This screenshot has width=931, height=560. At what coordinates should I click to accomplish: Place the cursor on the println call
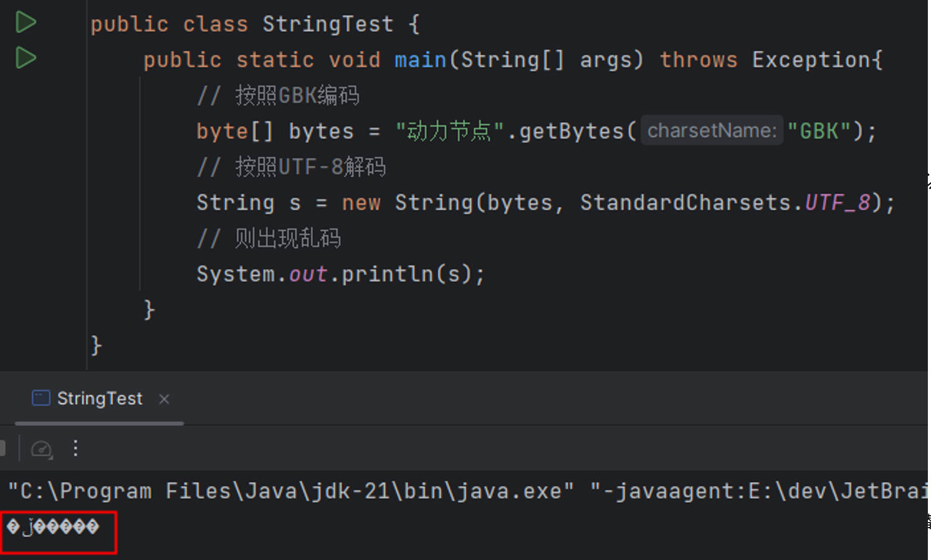[x=386, y=274]
